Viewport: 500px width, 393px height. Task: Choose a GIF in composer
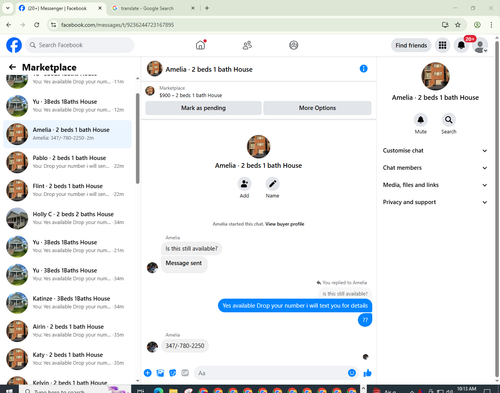click(185, 373)
